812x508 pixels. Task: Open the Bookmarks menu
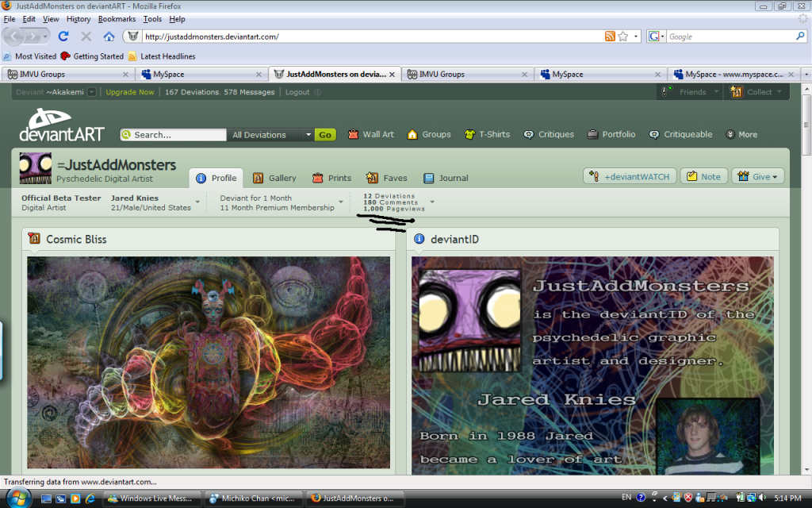(x=117, y=19)
